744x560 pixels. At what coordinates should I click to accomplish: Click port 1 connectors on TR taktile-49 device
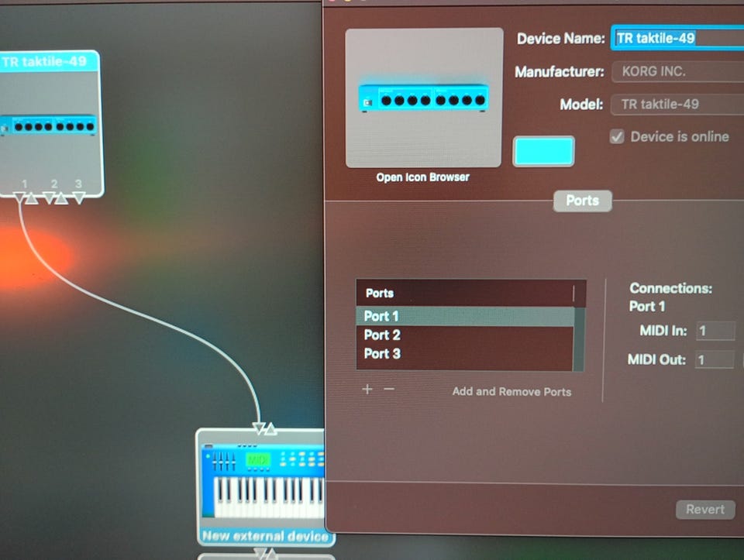click(25, 198)
